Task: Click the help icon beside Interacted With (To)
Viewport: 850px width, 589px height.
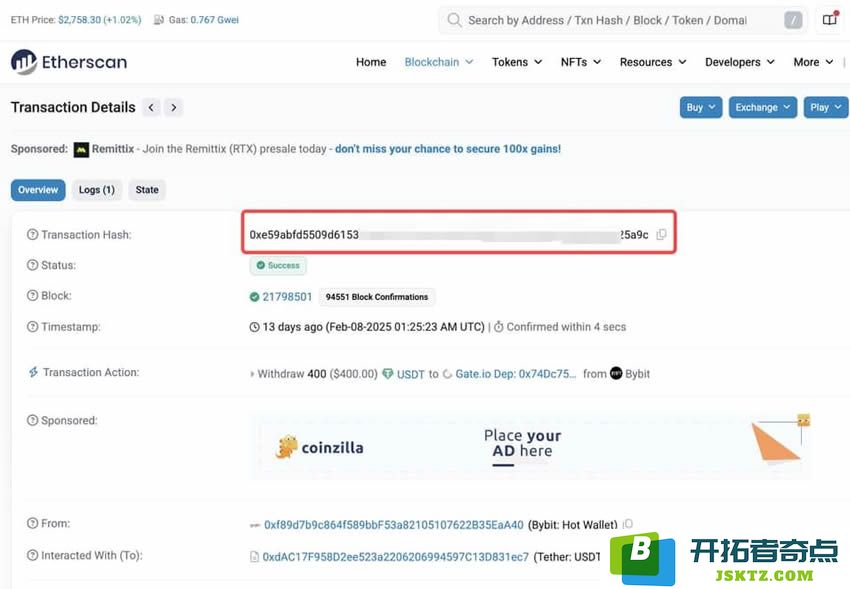Action: (33, 555)
